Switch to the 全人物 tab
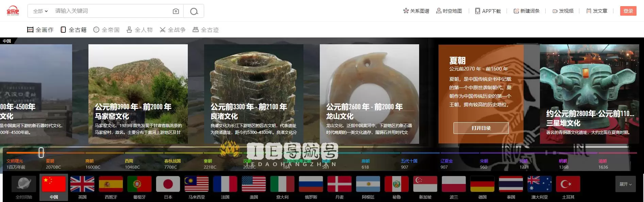Image resolution: width=644 pixels, height=202 pixels. pyautogui.click(x=139, y=30)
